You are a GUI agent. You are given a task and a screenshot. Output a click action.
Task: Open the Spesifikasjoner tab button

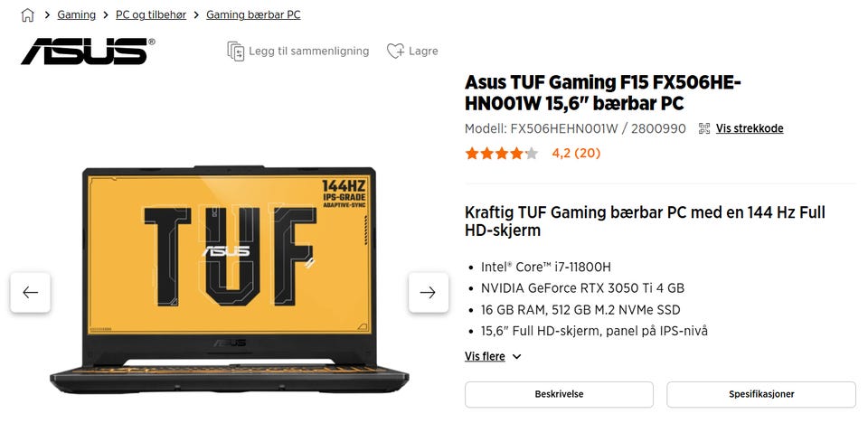click(761, 394)
